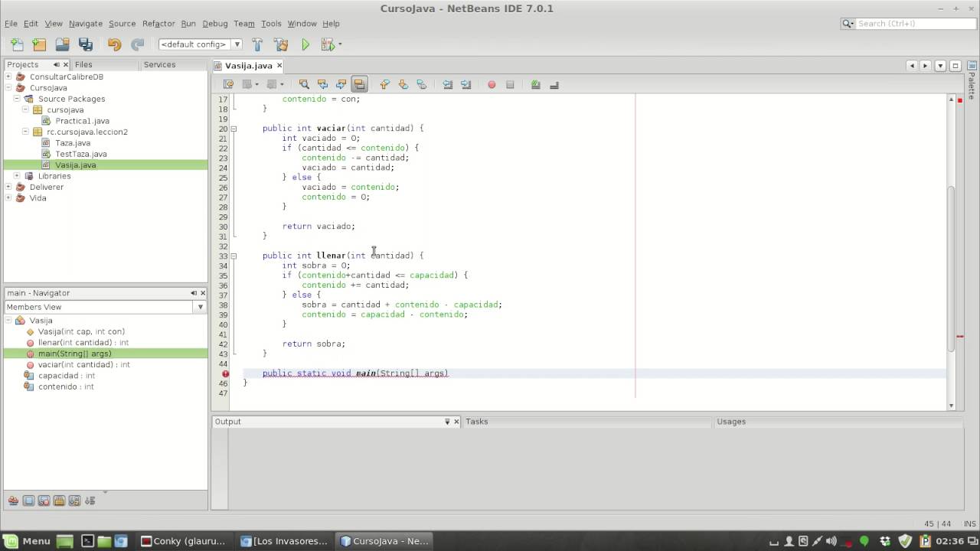Screen dimensions: 980x551
Task: Click Find Next Occurrence icon
Action: (341, 84)
